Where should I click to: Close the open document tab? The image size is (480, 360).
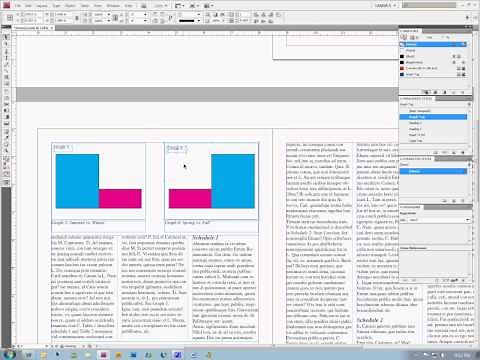[x=52, y=28]
